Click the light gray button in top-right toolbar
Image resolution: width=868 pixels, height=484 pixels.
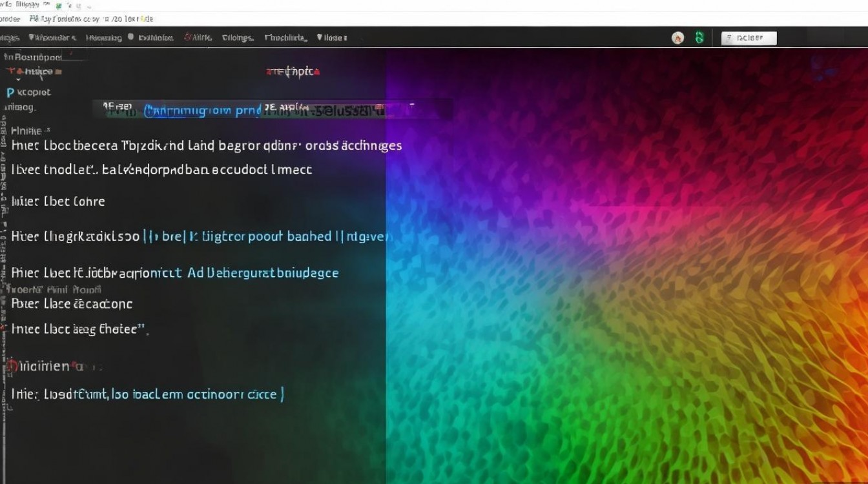pos(749,38)
